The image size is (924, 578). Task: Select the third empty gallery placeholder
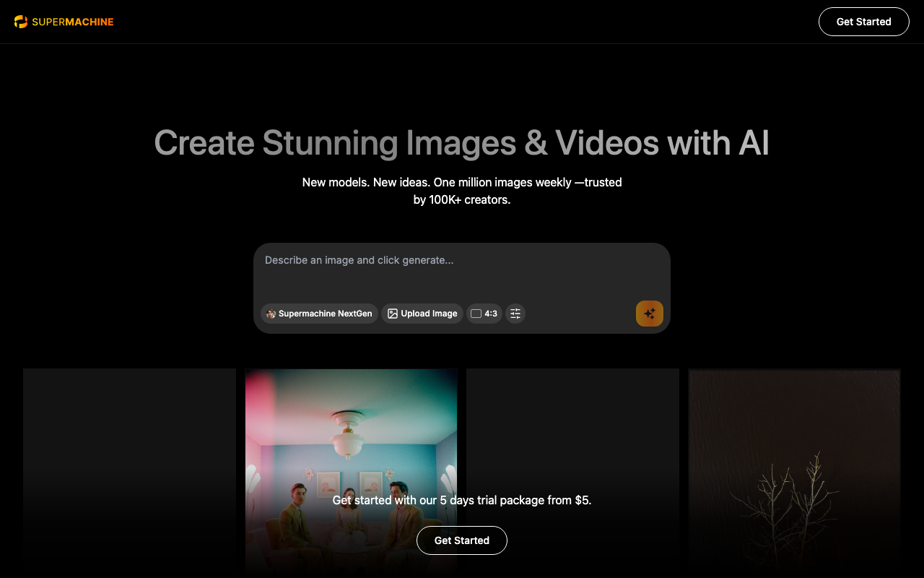572,433
